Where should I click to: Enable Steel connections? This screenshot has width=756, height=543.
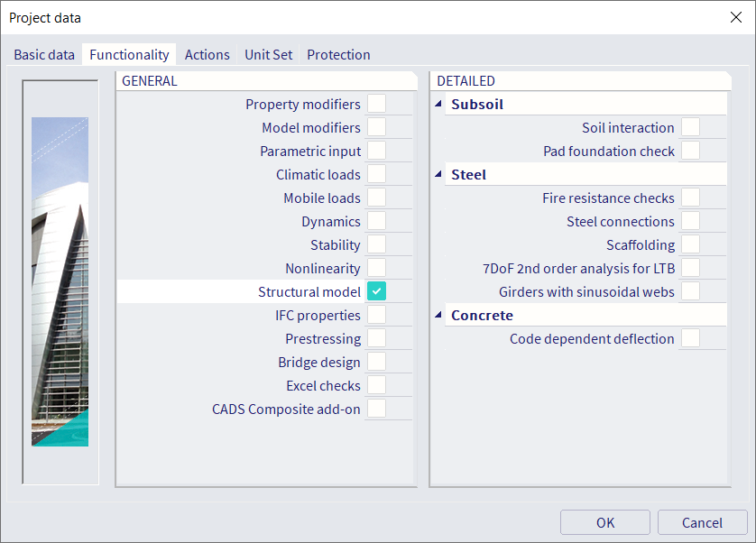pos(690,221)
